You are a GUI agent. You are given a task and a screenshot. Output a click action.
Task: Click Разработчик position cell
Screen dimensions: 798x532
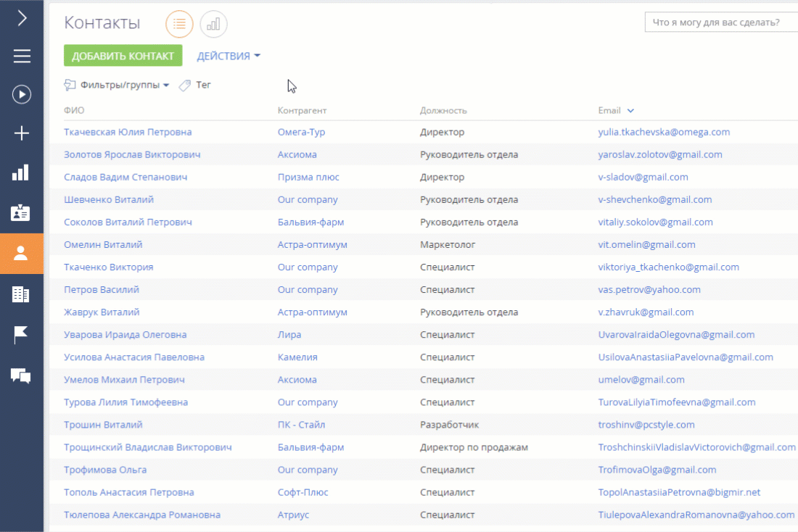[x=449, y=425]
